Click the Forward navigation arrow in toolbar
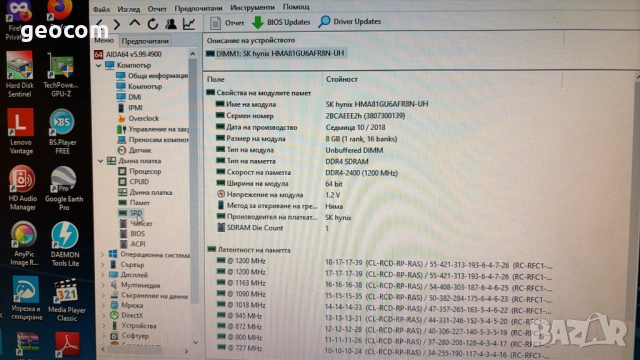The image size is (640, 360). coord(117,24)
